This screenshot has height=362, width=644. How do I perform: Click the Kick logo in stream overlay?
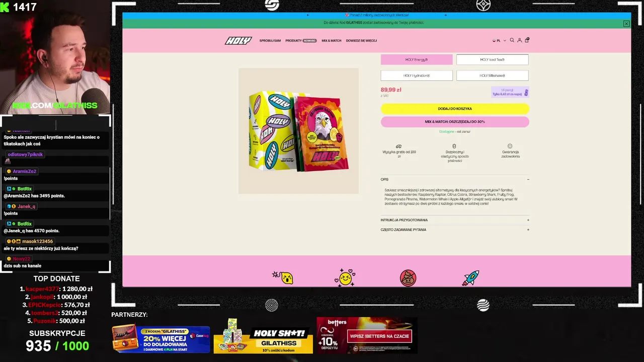6,7
